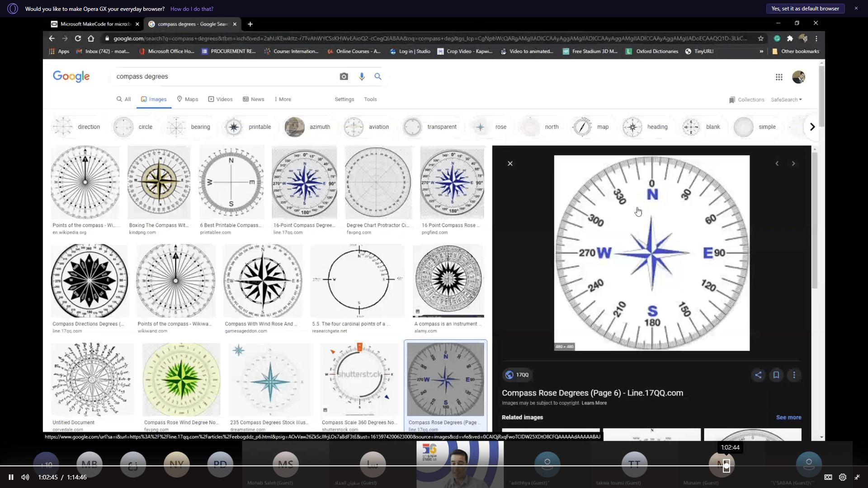Viewport: 868px width, 488px height.
Task: Expand the SafeSearch dropdown
Action: [x=786, y=99]
